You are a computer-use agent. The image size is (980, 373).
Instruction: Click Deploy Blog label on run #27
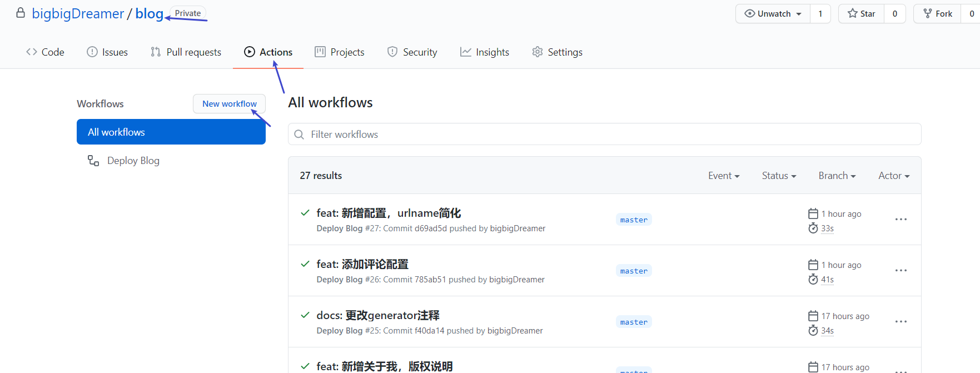[340, 228]
